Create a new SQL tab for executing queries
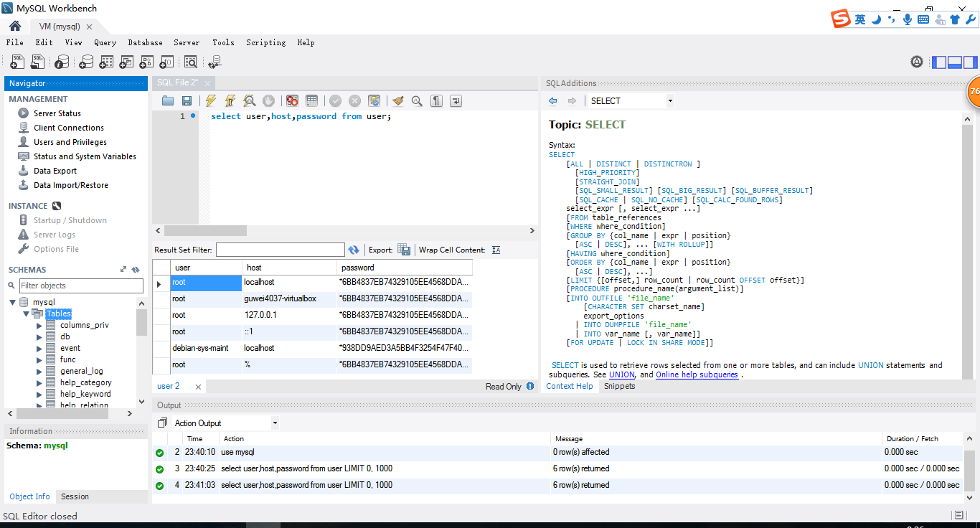Image resolution: width=980 pixels, height=528 pixels. click(x=17, y=62)
